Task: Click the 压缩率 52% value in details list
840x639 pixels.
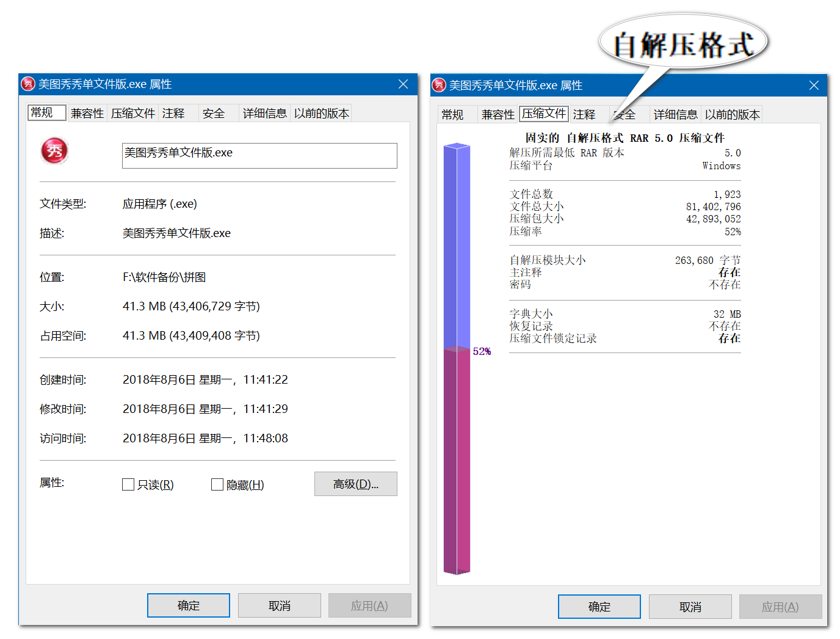Action: click(x=733, y=232)
